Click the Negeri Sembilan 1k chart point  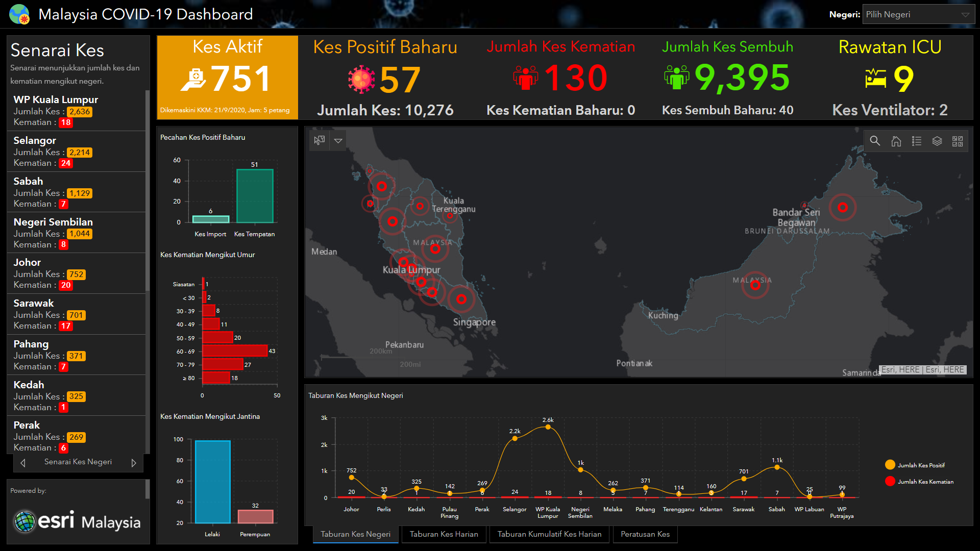coord(580,470)
